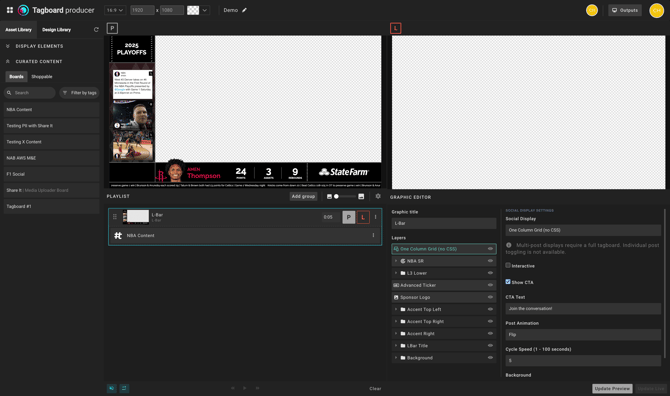Click the Live L indicator above the canvas
The image size is (670, 396).
click(x=395, y=28)
